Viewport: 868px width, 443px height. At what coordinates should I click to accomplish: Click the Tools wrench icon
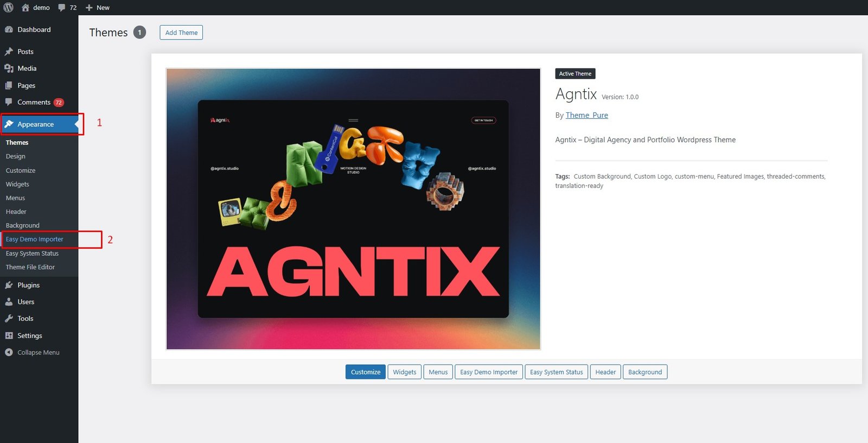(9, 319)
